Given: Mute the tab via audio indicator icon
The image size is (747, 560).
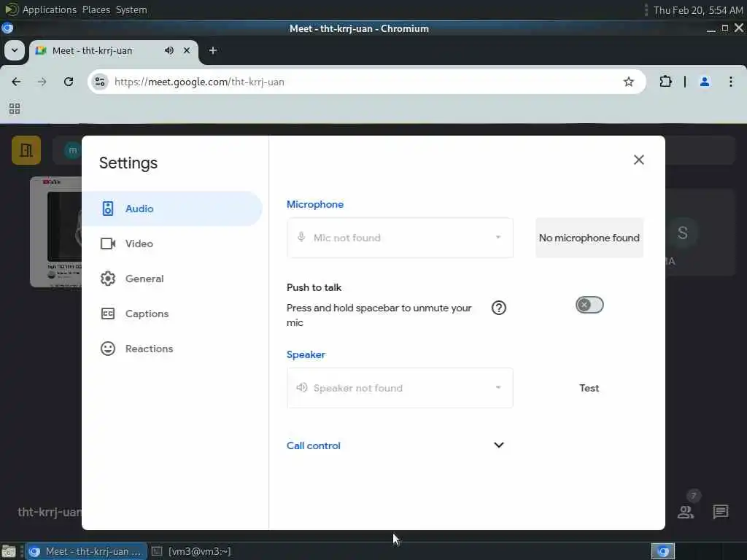Looking at the screenshot, I should 169,50.
